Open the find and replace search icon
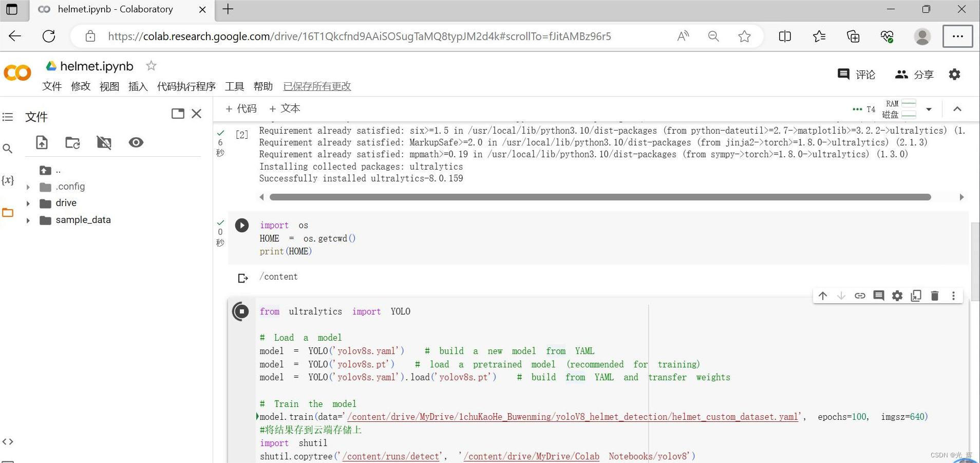980x463 pixels. point(8,149)
